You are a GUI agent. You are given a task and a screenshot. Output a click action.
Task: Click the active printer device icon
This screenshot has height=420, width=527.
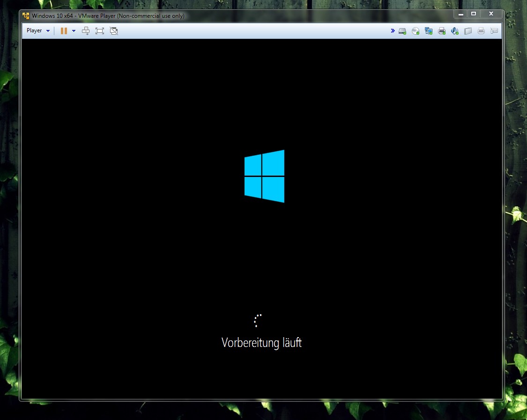point(442,31)
